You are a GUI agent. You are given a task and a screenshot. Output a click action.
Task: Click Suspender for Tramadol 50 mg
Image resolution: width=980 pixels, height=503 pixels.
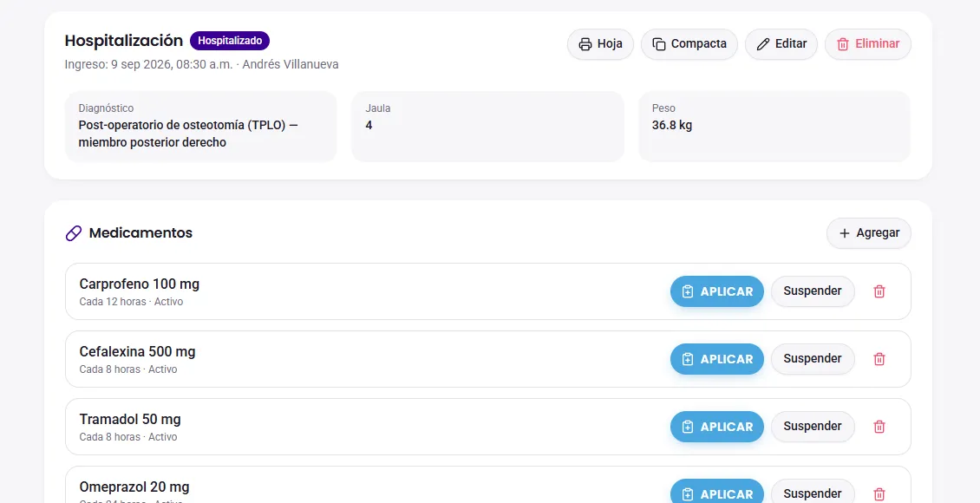813,427
